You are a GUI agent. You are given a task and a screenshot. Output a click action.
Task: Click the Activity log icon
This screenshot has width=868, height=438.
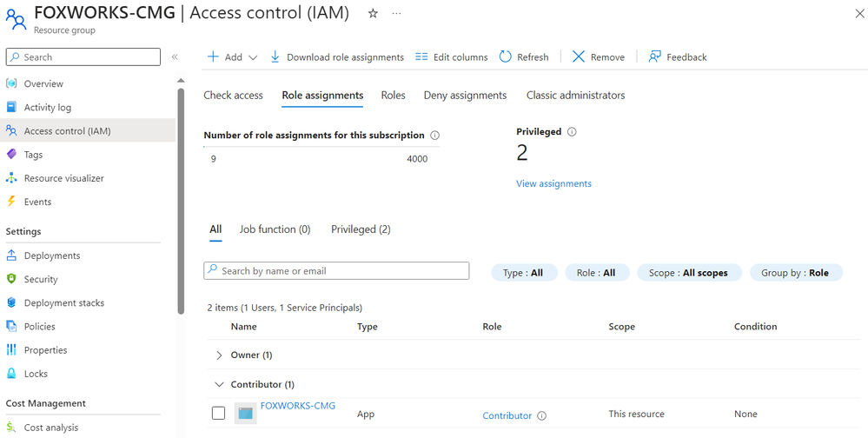coord(11,108)
